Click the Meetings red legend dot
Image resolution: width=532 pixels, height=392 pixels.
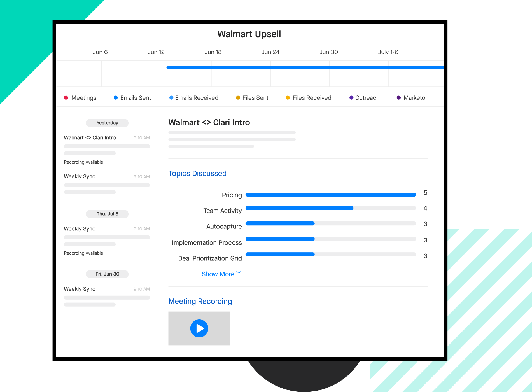[66, 98]
